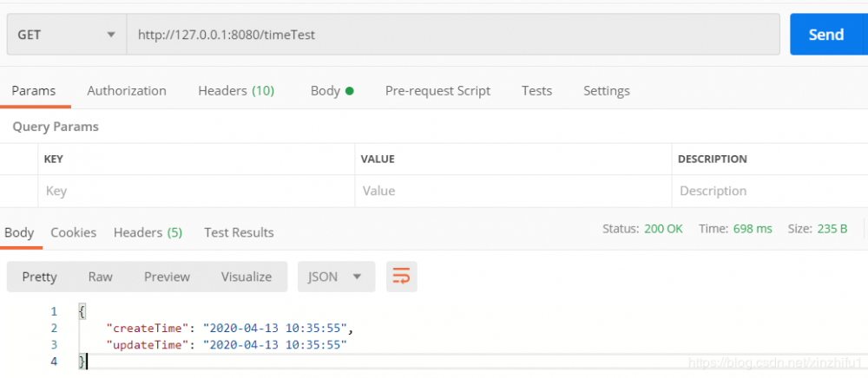
Task: Show the response Cookies tab
Action: coord(73,232)
